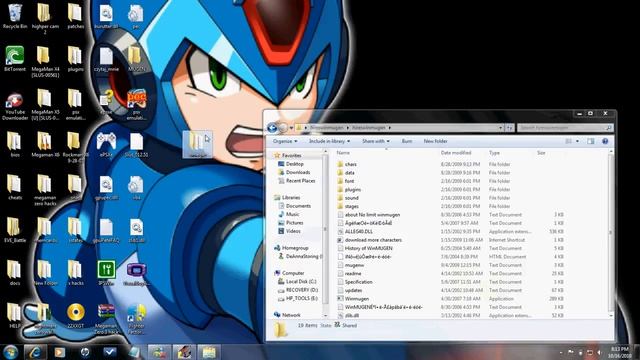Click the taskbar clock
Image resolution: width=640 pixels, height=360 pixels.
pos(620,352)
